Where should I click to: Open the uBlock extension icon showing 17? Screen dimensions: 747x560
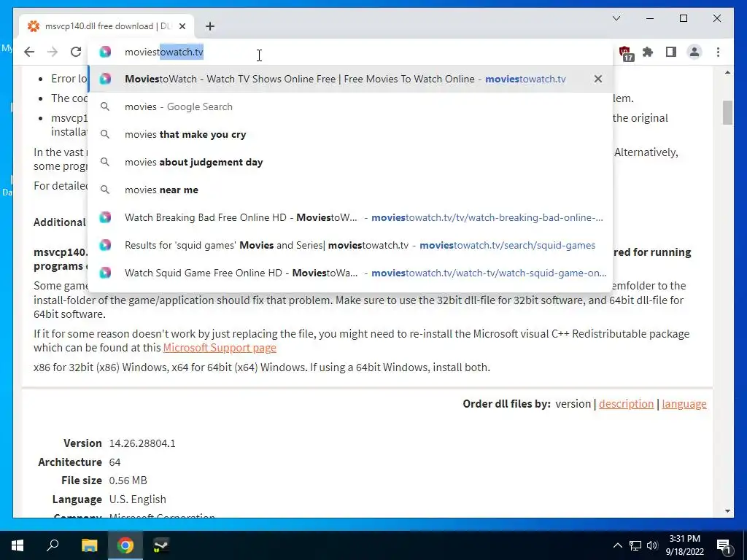625,52
